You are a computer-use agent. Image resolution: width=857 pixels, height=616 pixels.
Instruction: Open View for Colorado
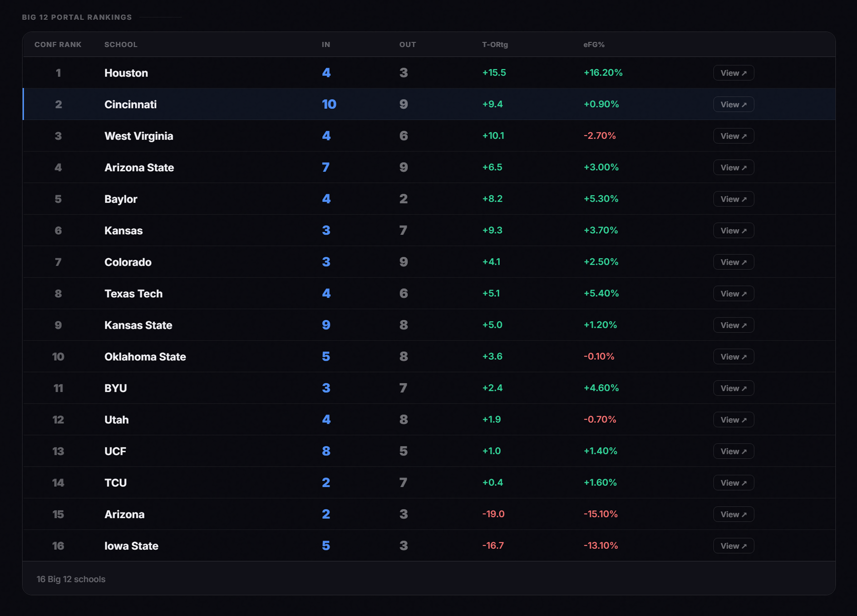pos(734,262)
